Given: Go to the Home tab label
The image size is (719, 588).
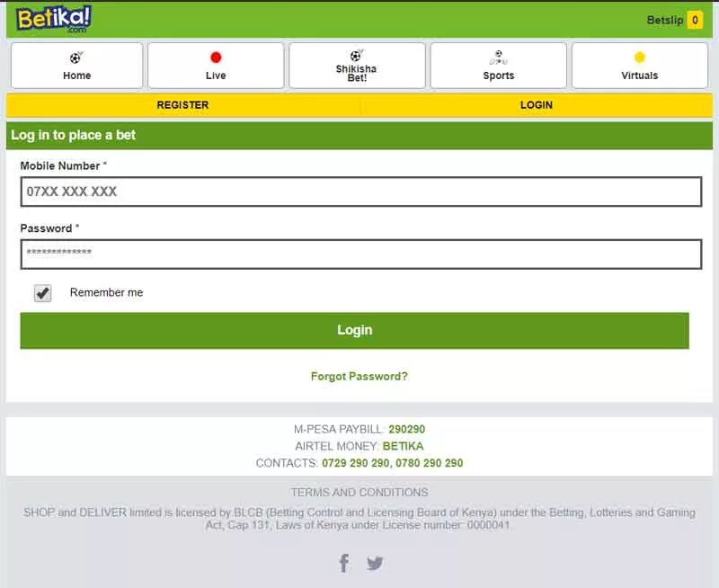Looking at the screenshot, I should tap(76, 76).
